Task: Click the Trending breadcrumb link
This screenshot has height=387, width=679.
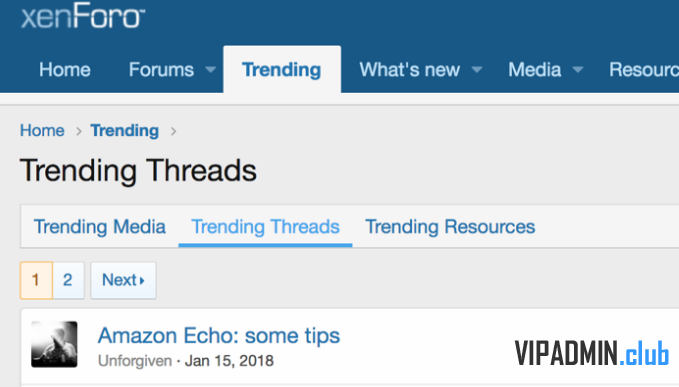Action: (125, 130)
